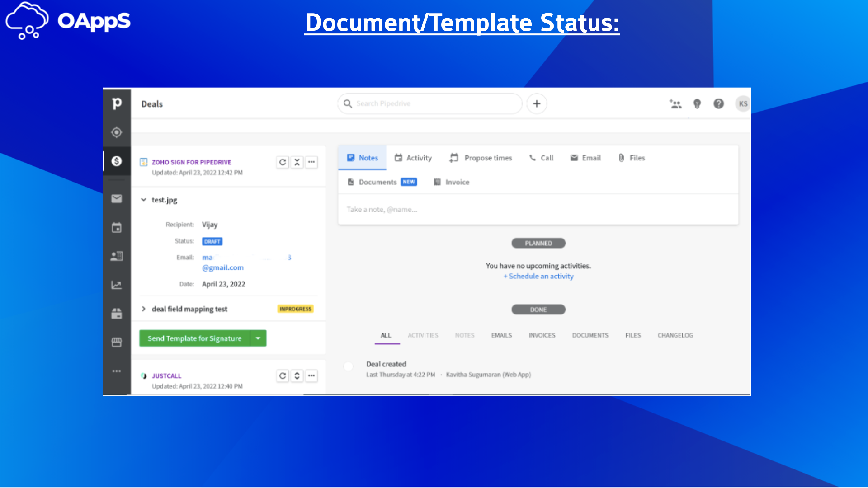Click the ZOHO SIGN FOR PIPEDRIVE title
The width and height of the screenshot is (868, 488).
point(191,162)
